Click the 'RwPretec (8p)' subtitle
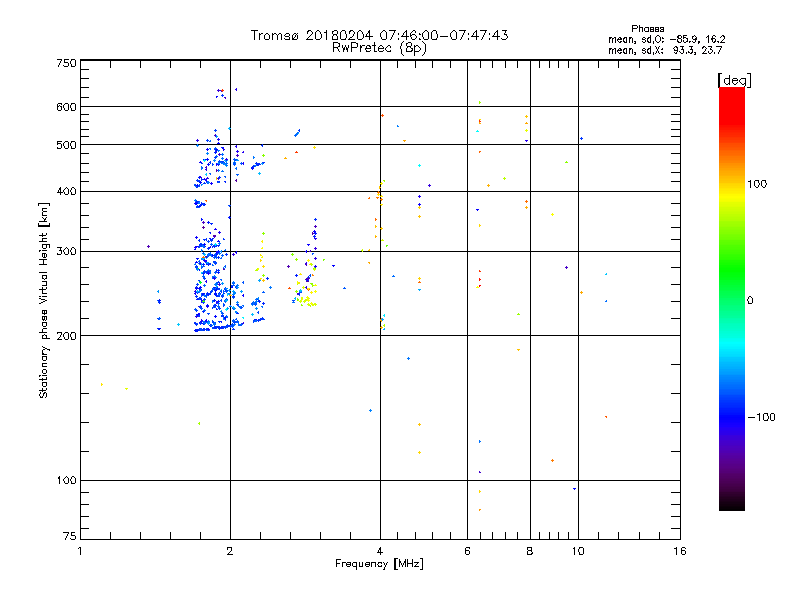Screen dimensions: 800x600 click(x=379, y=48)
